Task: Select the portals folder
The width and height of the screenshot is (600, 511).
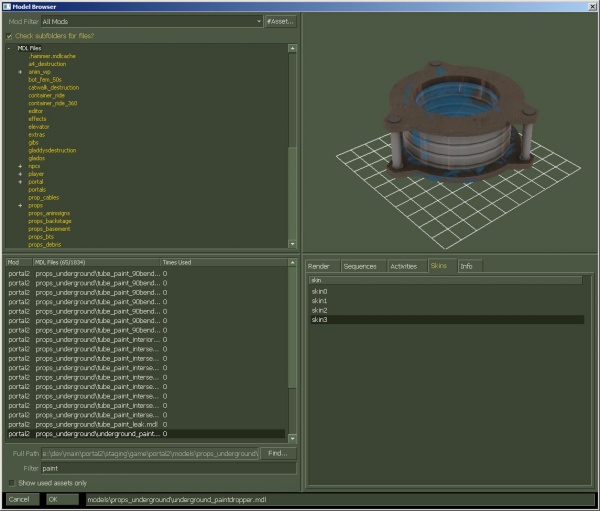Action: 37,190
